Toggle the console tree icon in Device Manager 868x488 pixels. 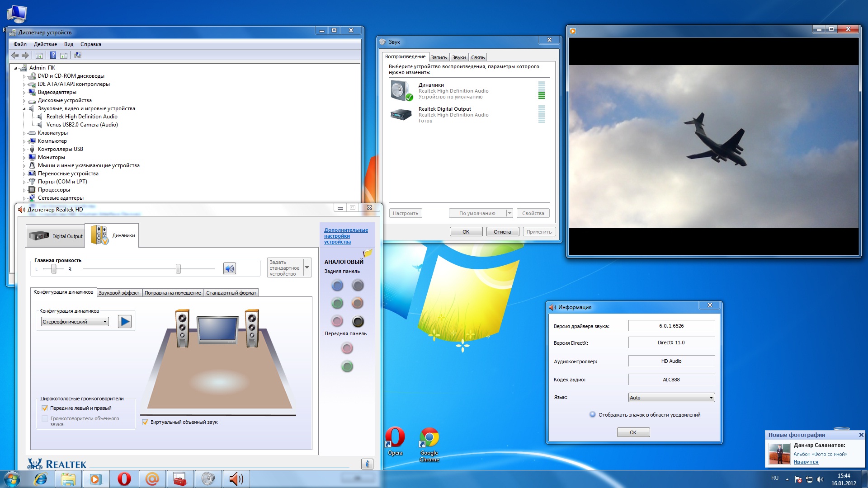point(39,55)
